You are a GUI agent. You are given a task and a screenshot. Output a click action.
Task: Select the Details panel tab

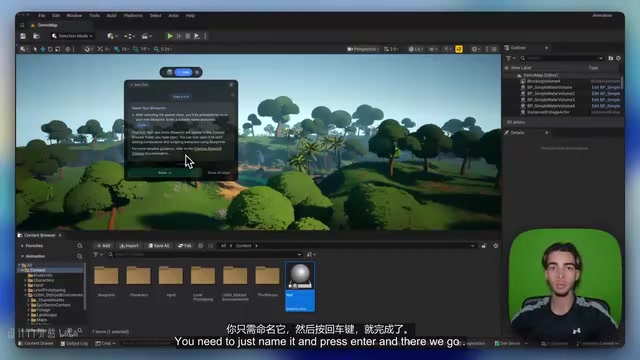pyautogui.click(x=517, y=133)
